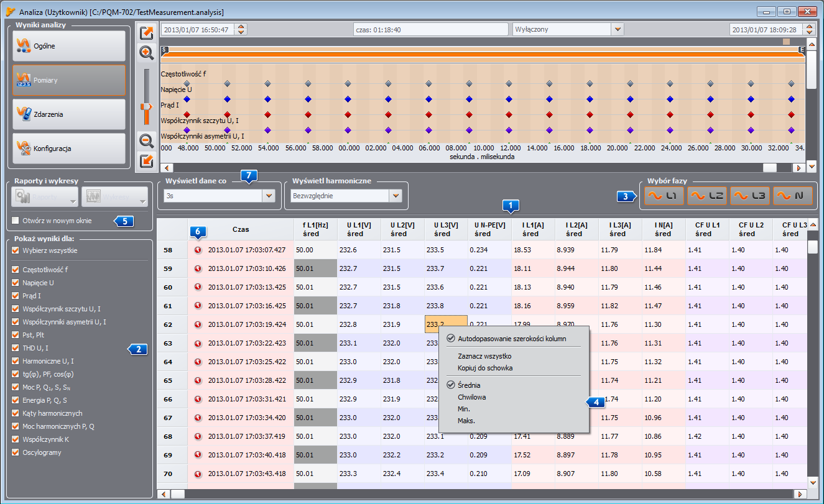Toggle 'THD U, I' checkbox
The image size is (824, 504).
(16, 348)
